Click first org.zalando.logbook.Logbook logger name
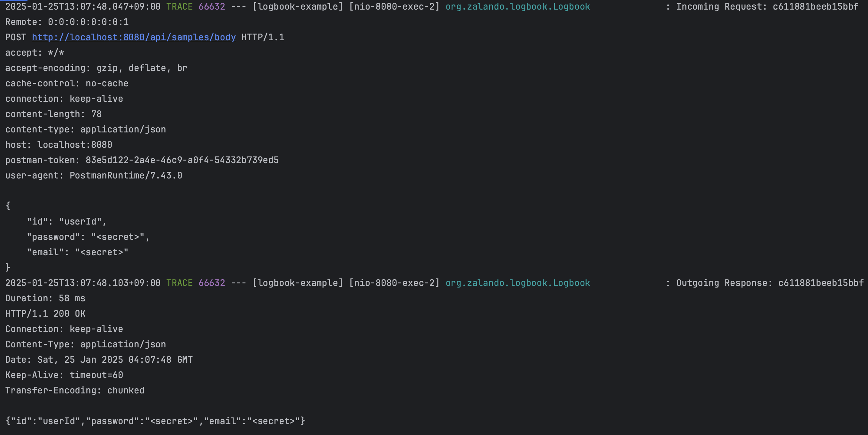 point(517,7)
